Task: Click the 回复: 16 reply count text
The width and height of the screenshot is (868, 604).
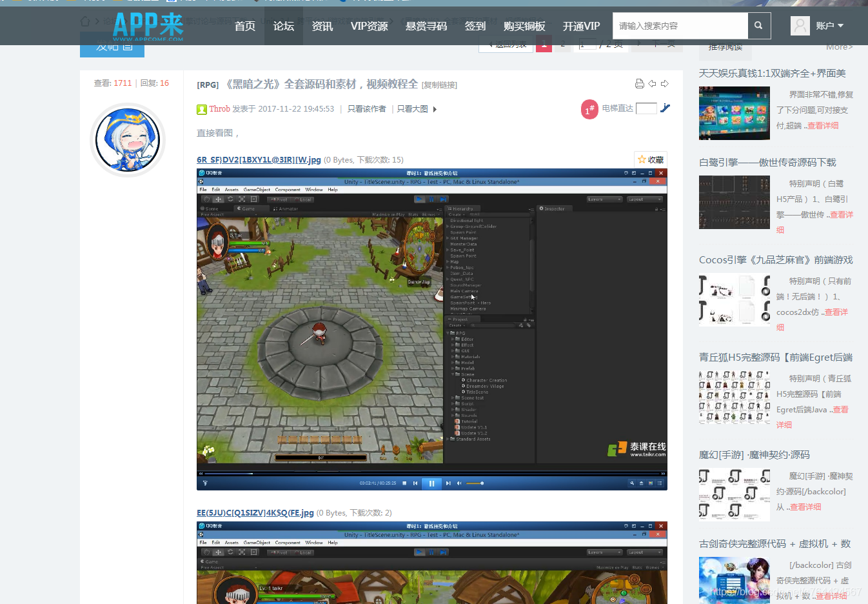Action: [x=155, y=83]
